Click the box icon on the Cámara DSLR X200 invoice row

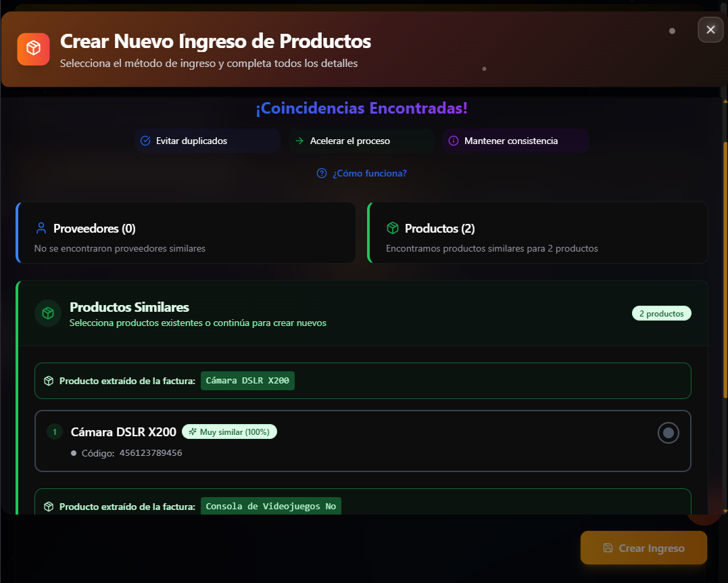(x=49, y=381)
